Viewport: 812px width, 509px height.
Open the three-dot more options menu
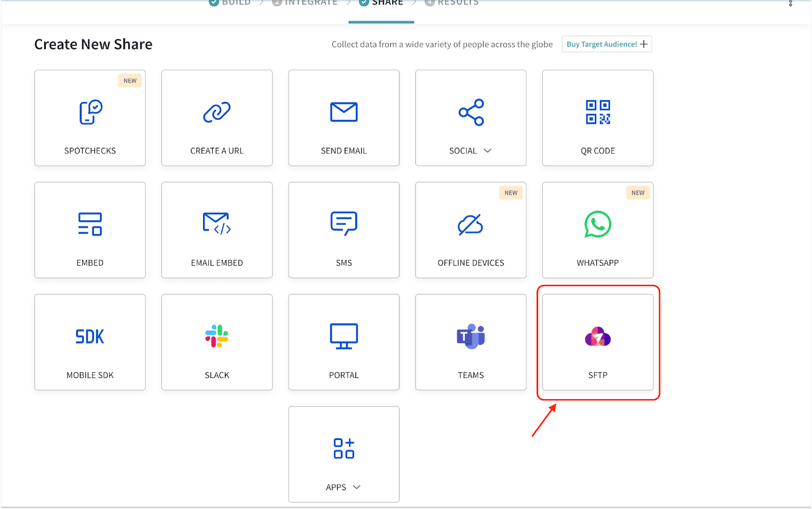pos(790,4)
